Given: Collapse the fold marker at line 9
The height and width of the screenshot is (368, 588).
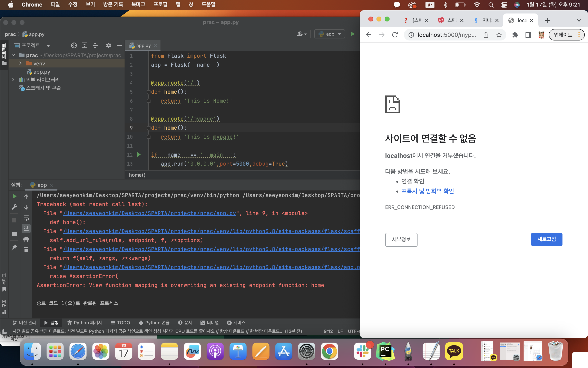Looking at the screenshot, I should tap(148, 128).
